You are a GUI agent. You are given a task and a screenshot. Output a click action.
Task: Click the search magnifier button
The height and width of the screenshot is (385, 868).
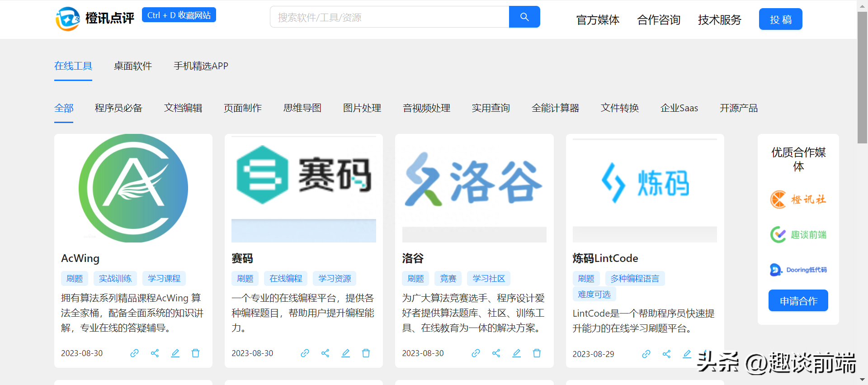point(524,17)
